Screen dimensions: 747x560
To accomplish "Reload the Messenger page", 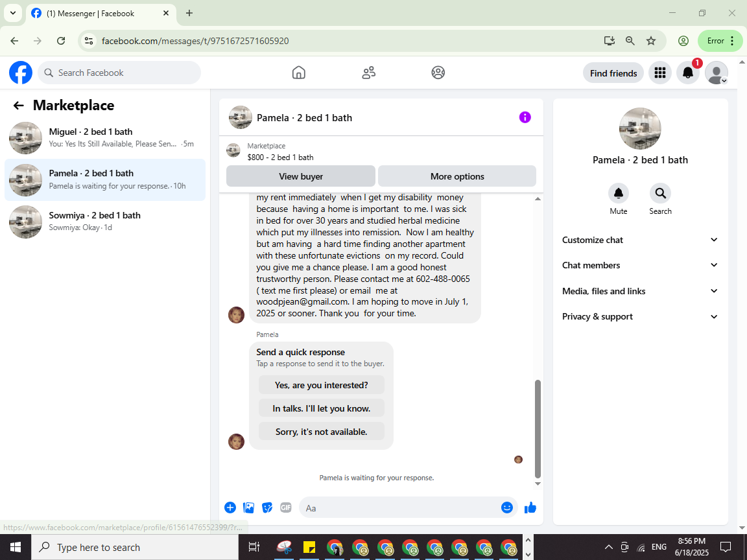I will pyautogui.click(x=61, y=41).
